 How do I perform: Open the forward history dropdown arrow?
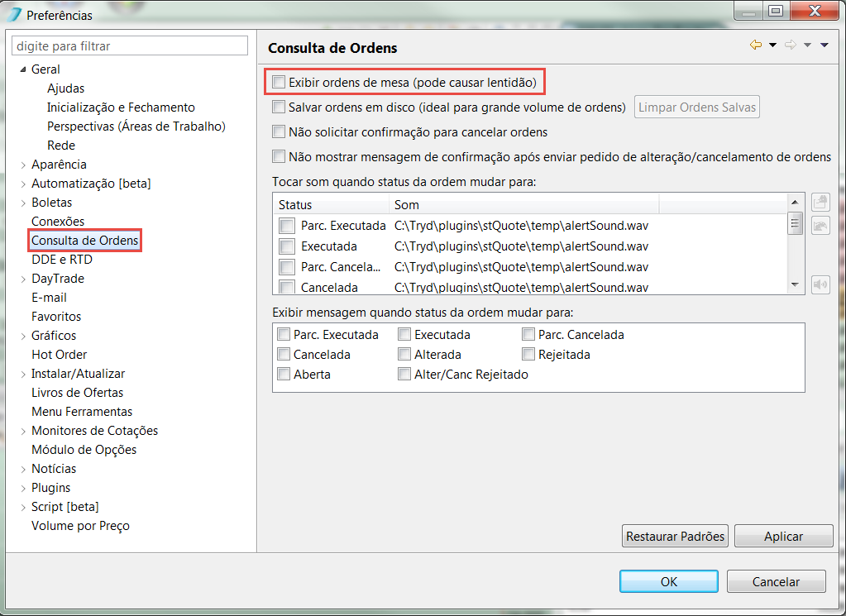coord(807,45)
